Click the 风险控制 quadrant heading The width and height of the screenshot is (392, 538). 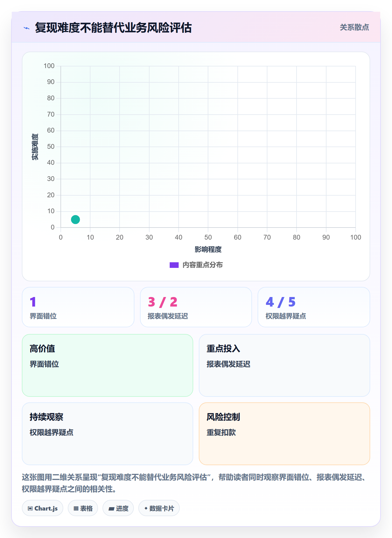223,417
